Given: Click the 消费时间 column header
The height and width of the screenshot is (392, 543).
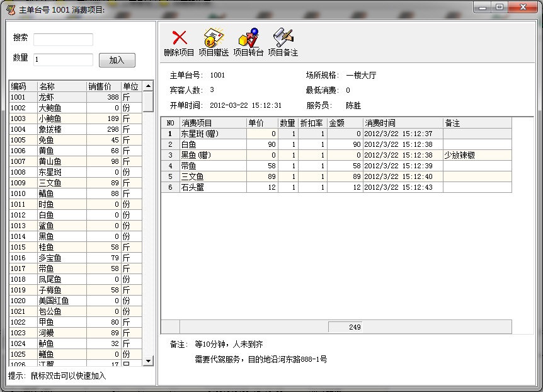Looking at the screenshot, I should pyautogui.click(x=402, y=123).
